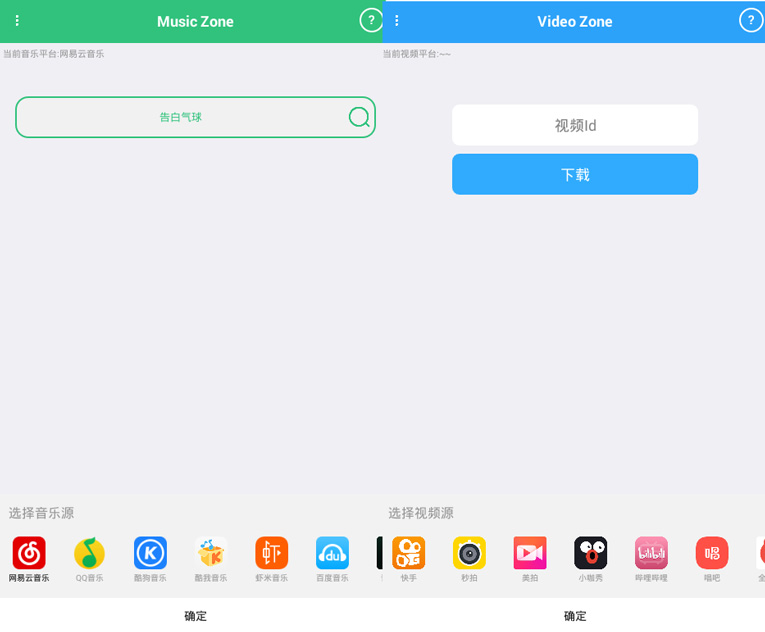The width and height of the screenshot is (765, 632).
Task: Choose 美拍 video source
Action: point(530,553)
